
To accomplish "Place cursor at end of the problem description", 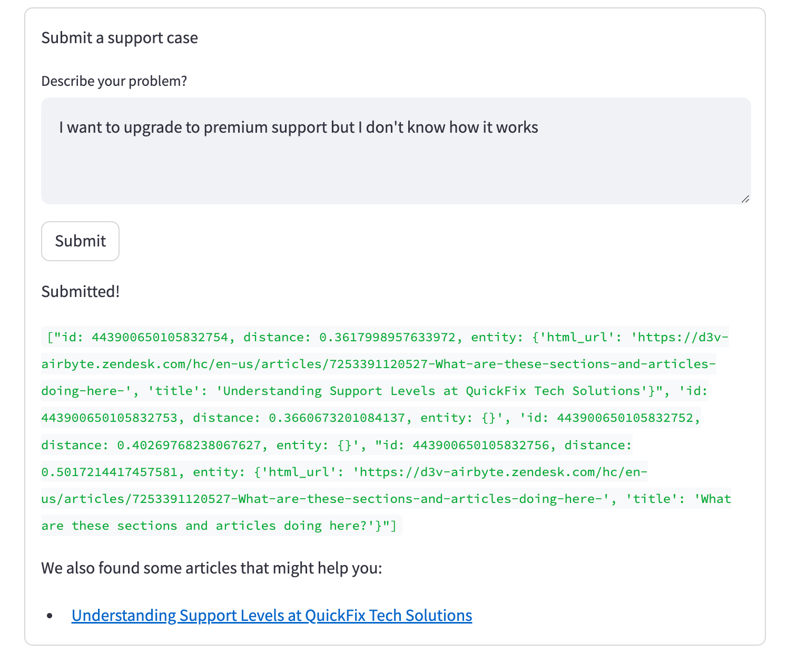I will point(538,127).
